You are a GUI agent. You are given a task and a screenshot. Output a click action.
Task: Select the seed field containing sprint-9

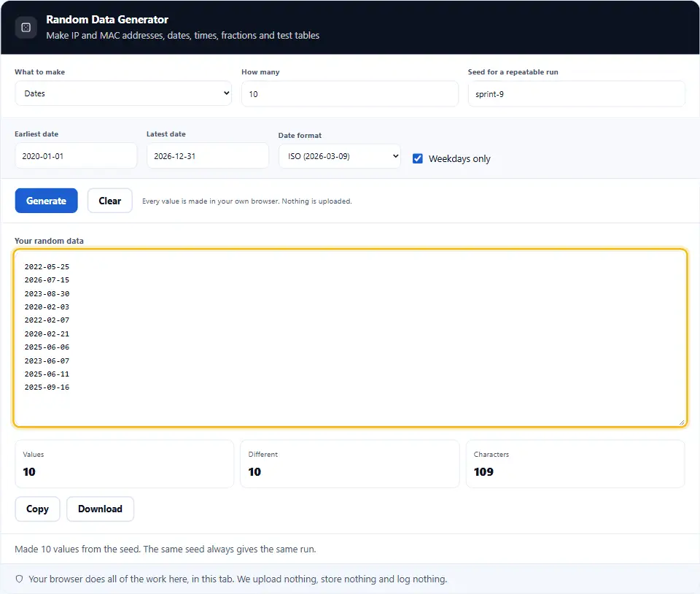tap(576, 94)
